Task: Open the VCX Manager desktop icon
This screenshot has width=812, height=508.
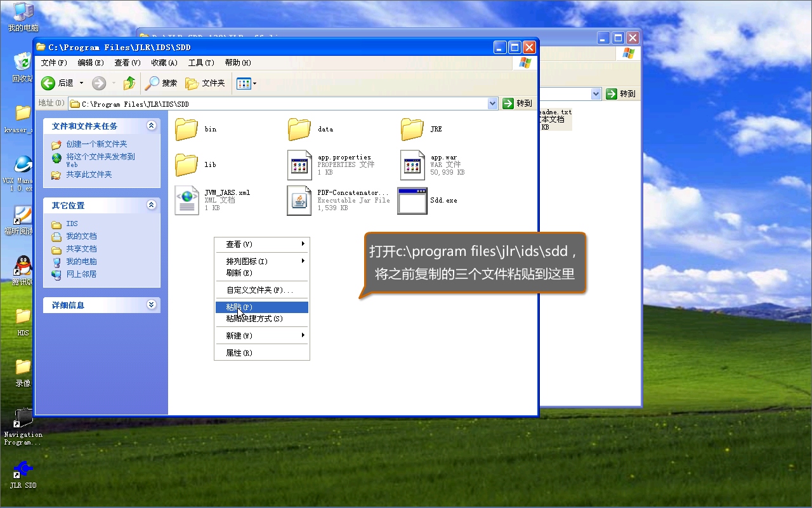Action: pyautogui.click(x=19, y=173)
